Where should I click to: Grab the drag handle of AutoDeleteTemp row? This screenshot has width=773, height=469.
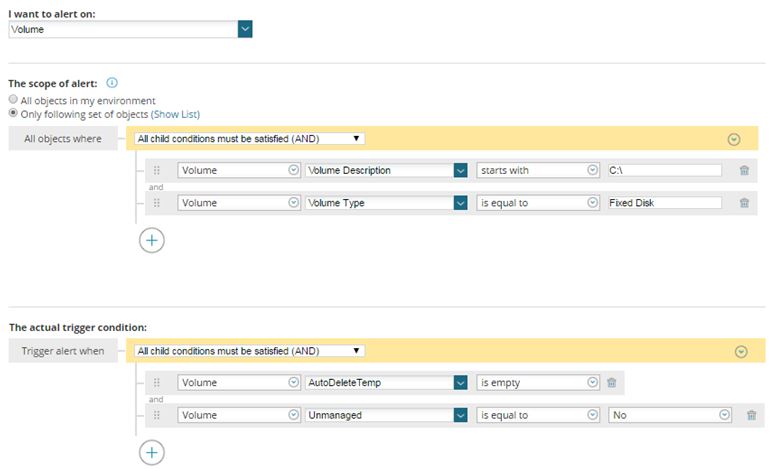point(157,383)
